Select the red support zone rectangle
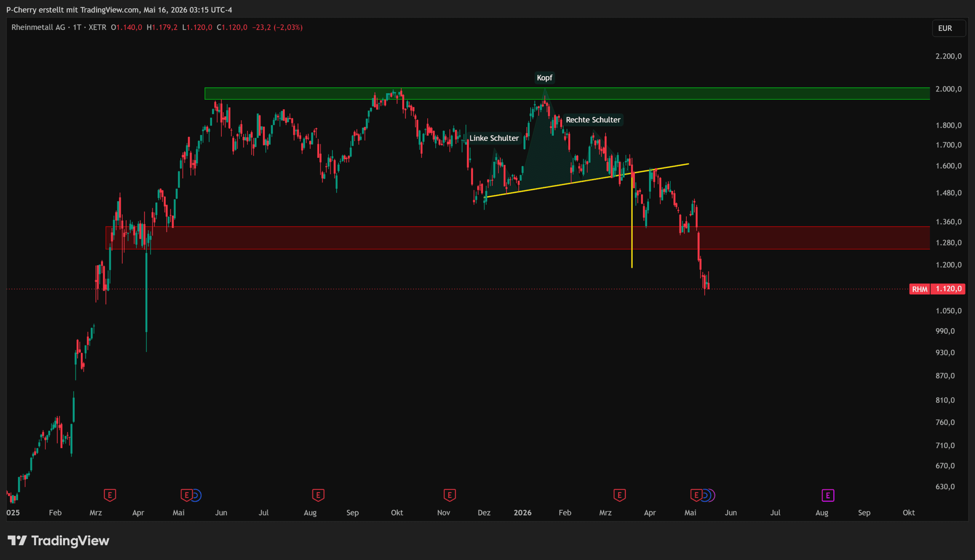The height and width of the screenshot is (560, 975). (x=517, y=238)
